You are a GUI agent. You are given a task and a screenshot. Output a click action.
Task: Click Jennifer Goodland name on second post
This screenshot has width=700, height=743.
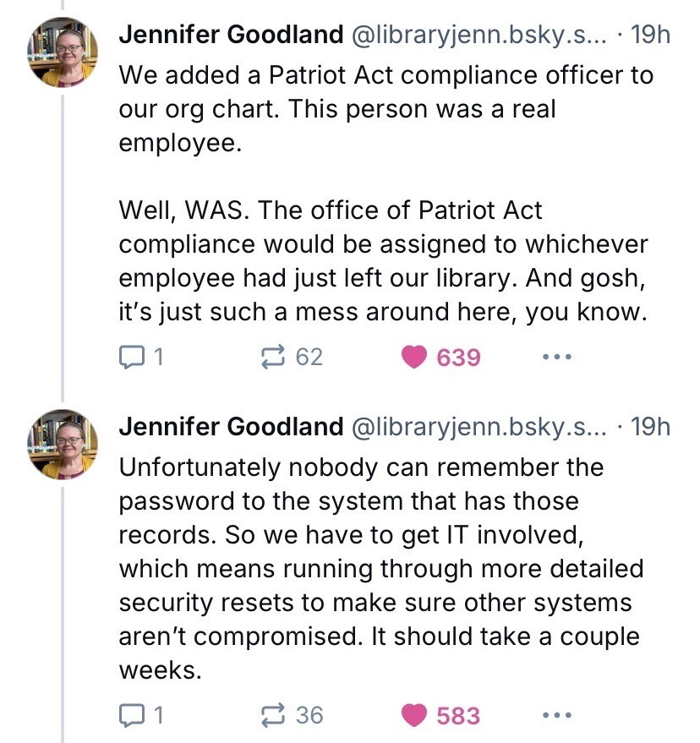[x=231, y=427]
